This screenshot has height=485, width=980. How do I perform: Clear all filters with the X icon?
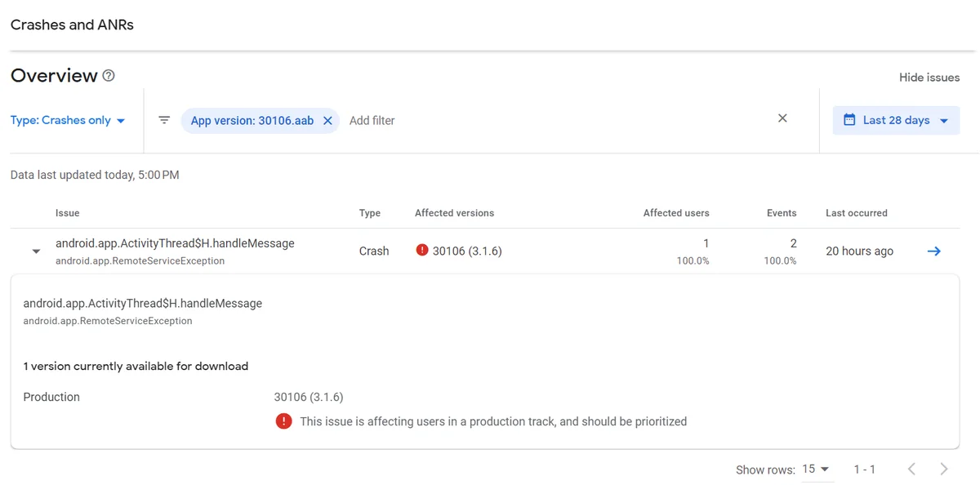pyautogui.click(x=782, y=118)
